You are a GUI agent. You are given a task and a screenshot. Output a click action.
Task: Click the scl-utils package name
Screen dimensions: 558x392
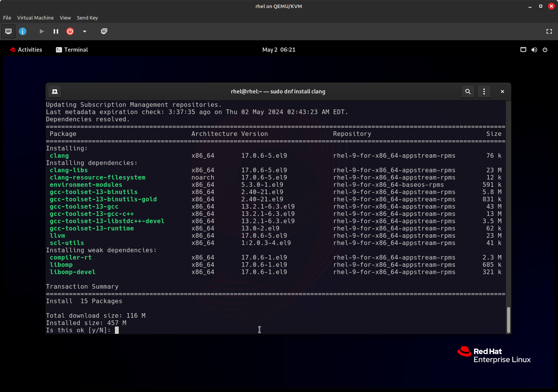point(67,243)
